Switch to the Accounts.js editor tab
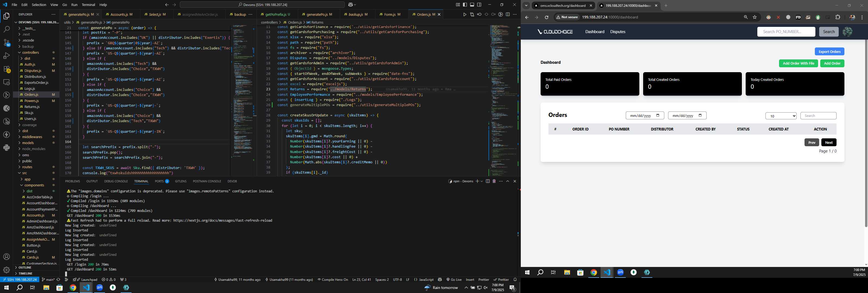 [x=119, y=14]
